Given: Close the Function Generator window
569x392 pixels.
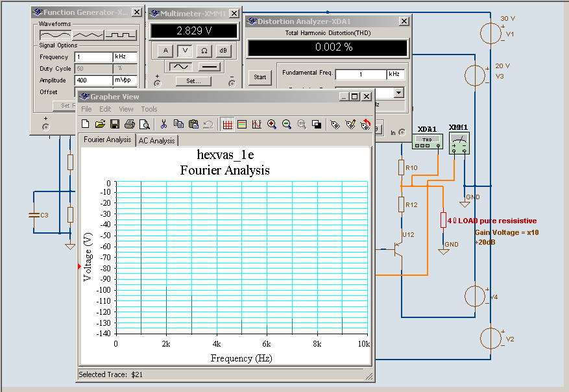Looking at the screenshot, I should point(136,12).
